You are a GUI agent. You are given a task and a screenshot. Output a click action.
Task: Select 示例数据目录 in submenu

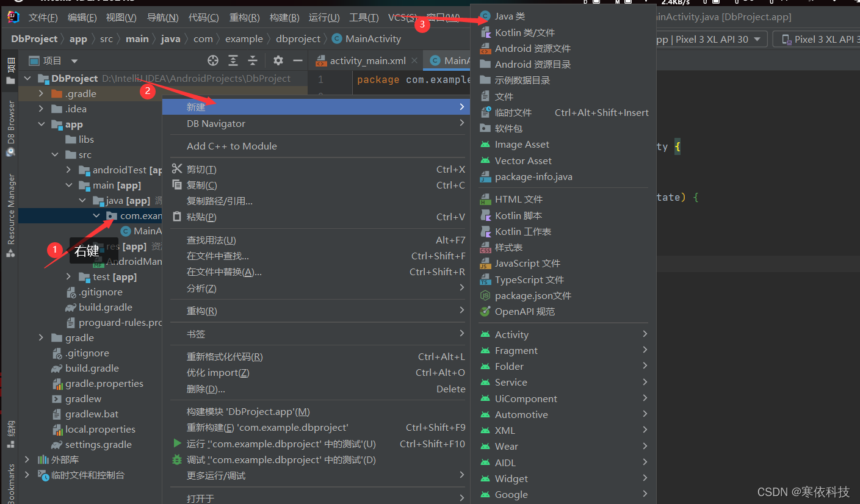(562, 80)
